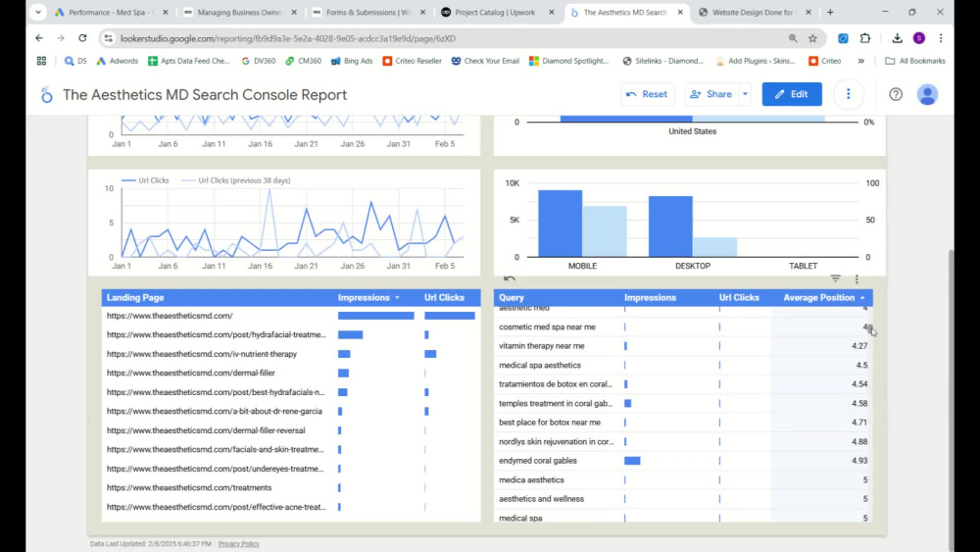Go back with the browser back arrow
This screenshot has width=980, height=552.
[x=39, y=38]
